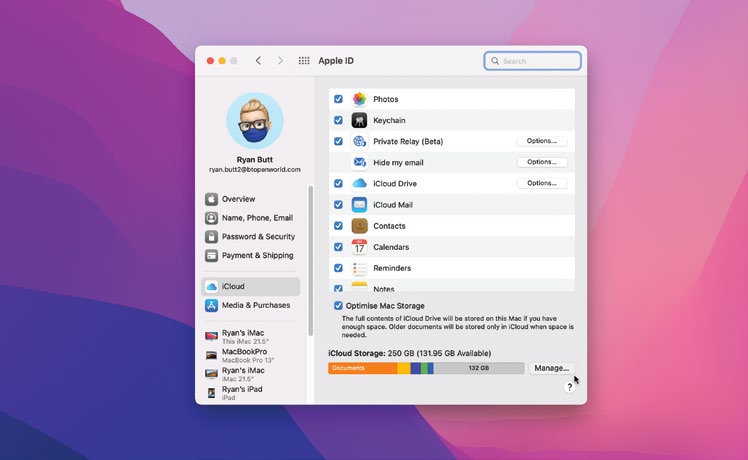Click the Name, Phone, Email person icon
The height and width of the screenshot is (460, 748).
point(211,218)
